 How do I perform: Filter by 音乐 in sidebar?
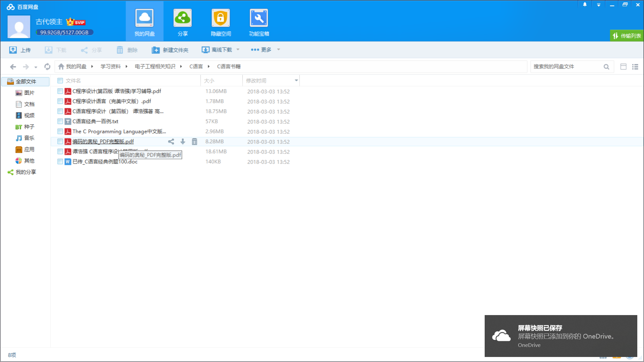(25, 138)
